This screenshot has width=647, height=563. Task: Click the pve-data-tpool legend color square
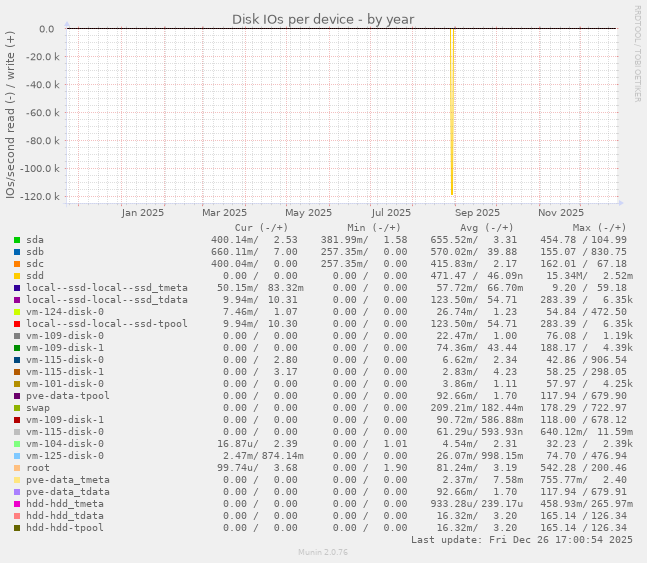17,396
